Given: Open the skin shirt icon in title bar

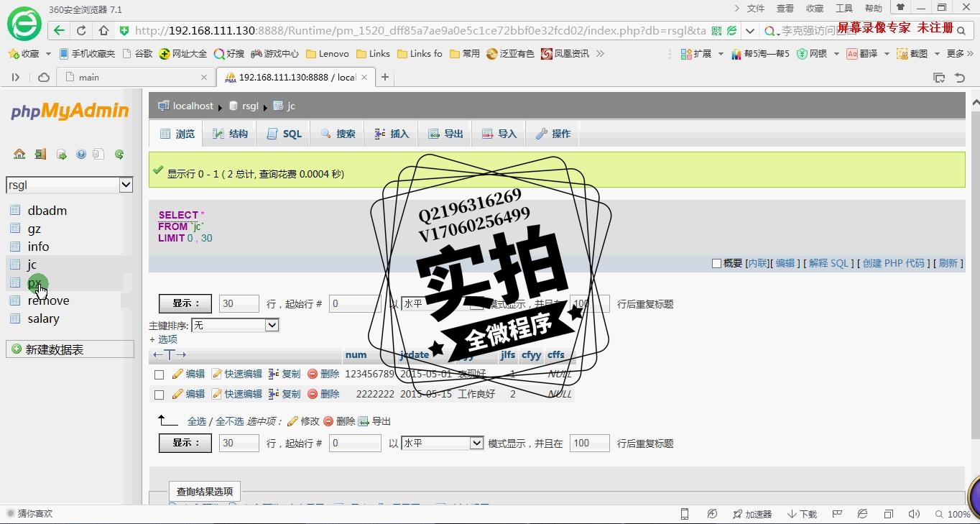Looking at the screenshot, I should [x=900, y=7].
